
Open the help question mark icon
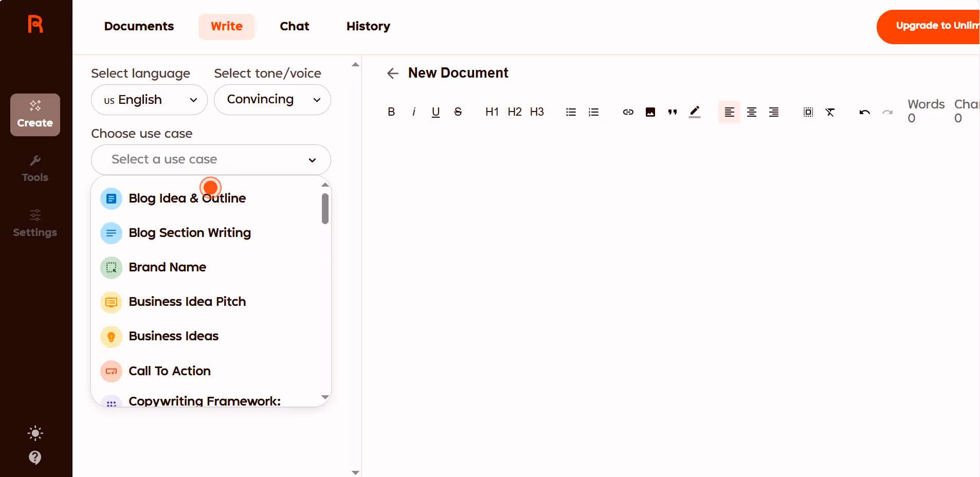(35, 457)
